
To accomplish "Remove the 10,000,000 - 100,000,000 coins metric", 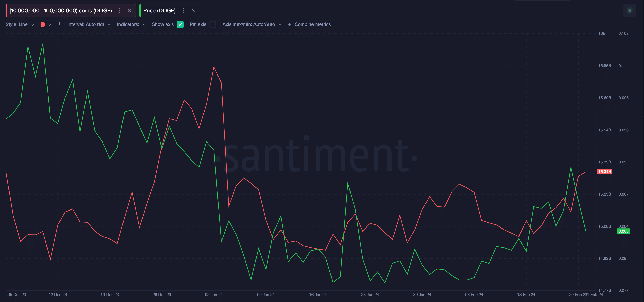I will point(129,11).
